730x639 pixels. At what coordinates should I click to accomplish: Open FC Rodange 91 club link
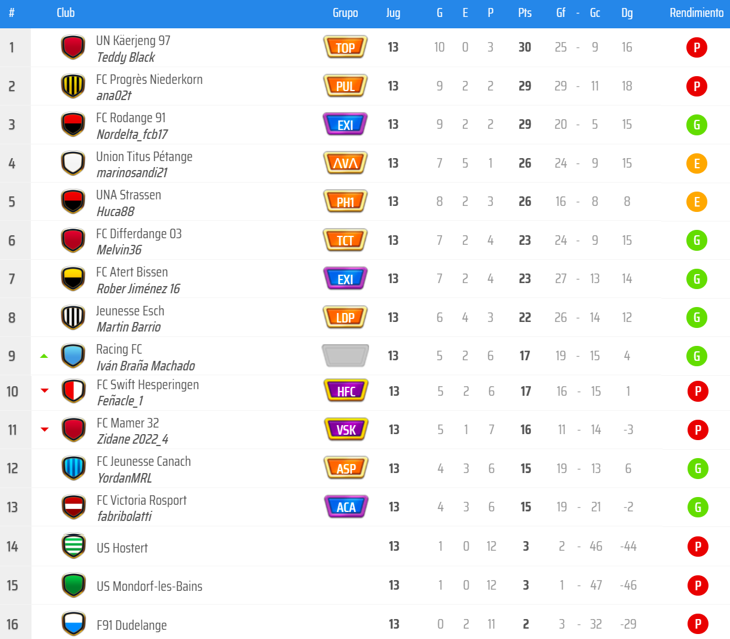pyautogui.click(x=131, y=118)
